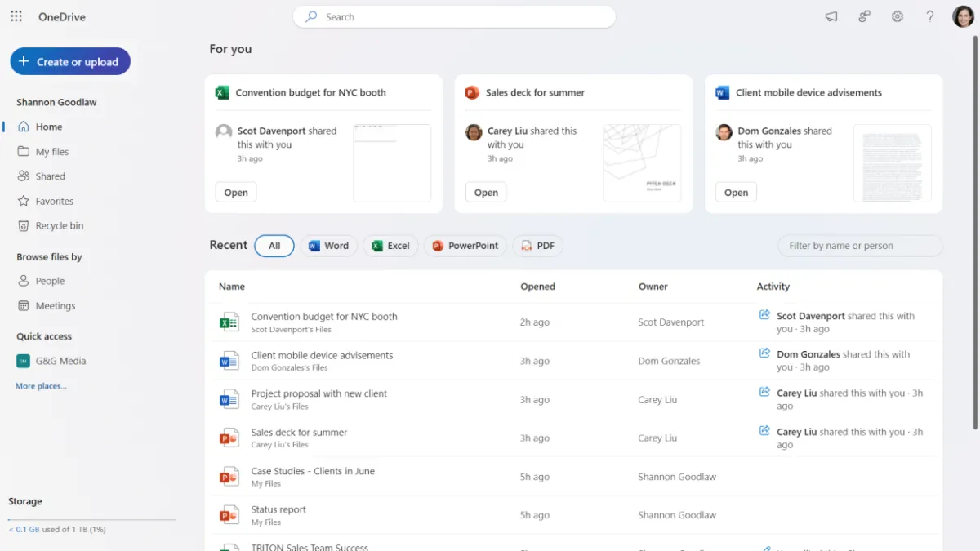Click Dom Gonzales's avatar on the card
The width and height of the screenshot is (980, 551).
click(x=724, y=132)
